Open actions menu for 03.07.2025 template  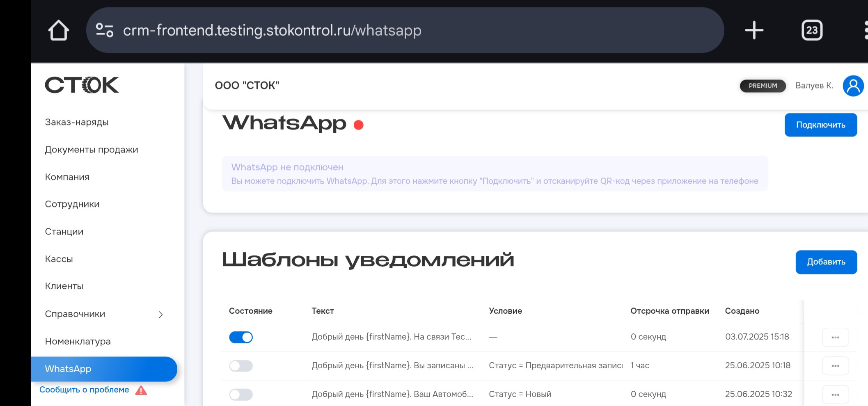pyautogui.click(x=835, y=338)
